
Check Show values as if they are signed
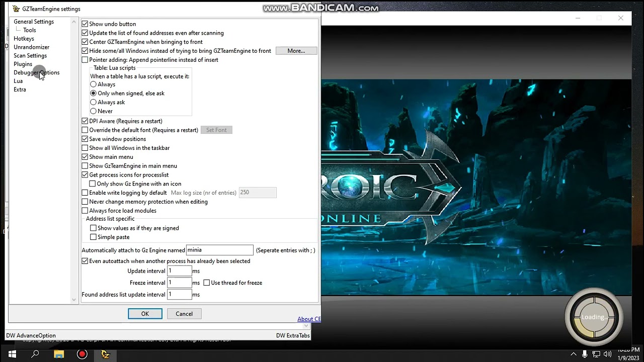[x=93, y=228]
